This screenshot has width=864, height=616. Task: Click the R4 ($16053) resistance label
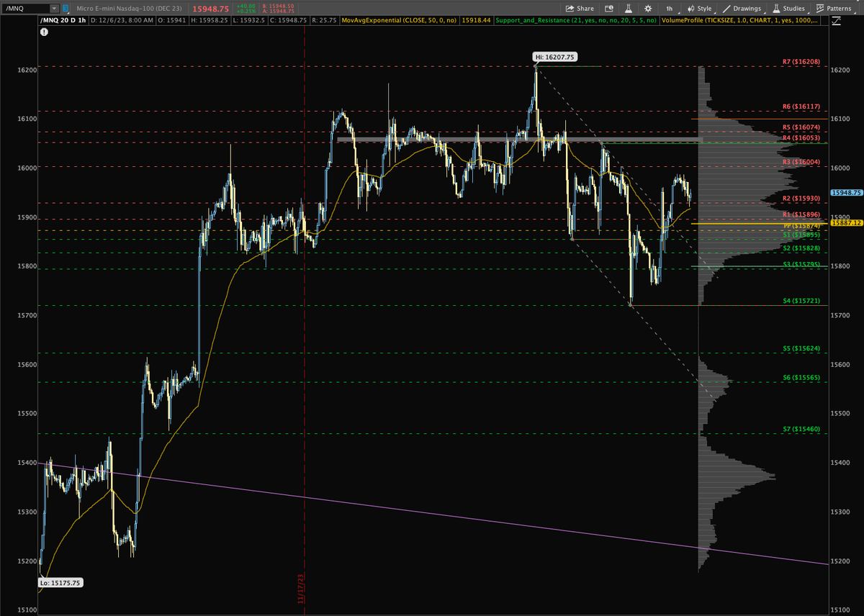(x=801, y=137)
